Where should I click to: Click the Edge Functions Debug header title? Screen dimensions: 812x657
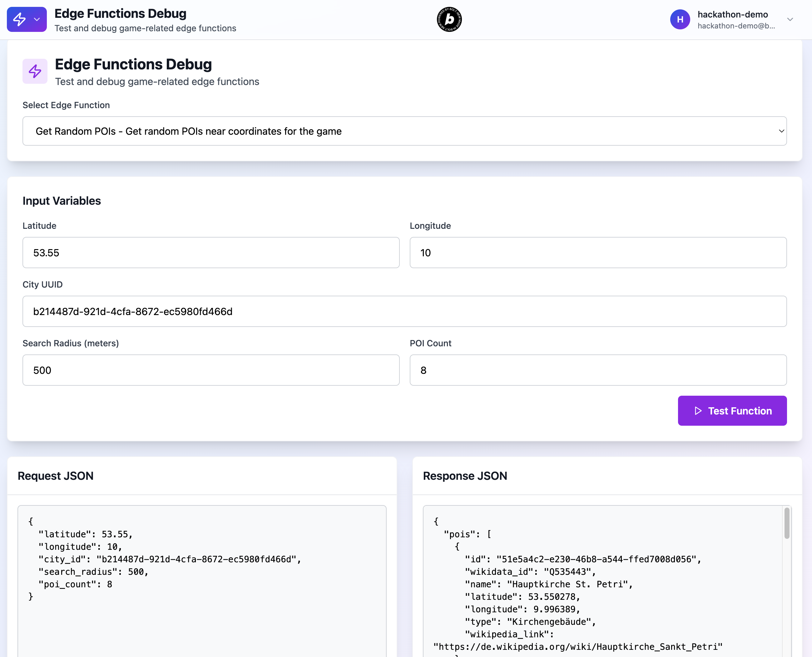(x=120, y=14)
